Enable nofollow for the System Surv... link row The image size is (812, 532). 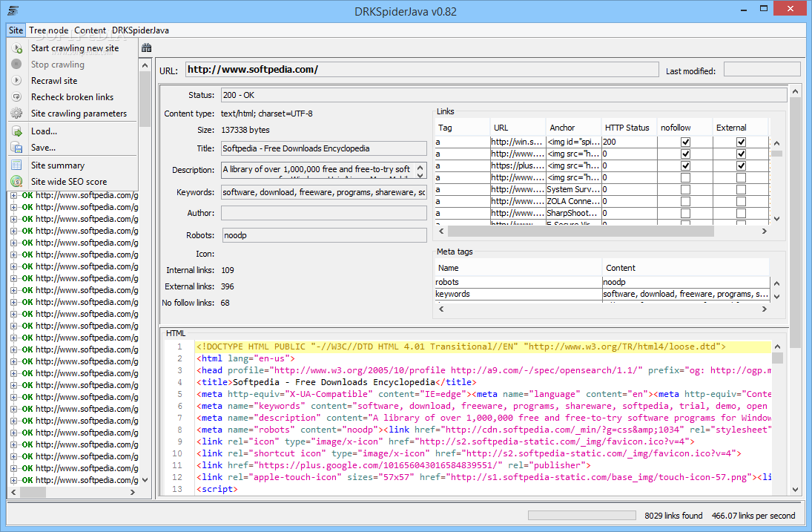point(685,190)
